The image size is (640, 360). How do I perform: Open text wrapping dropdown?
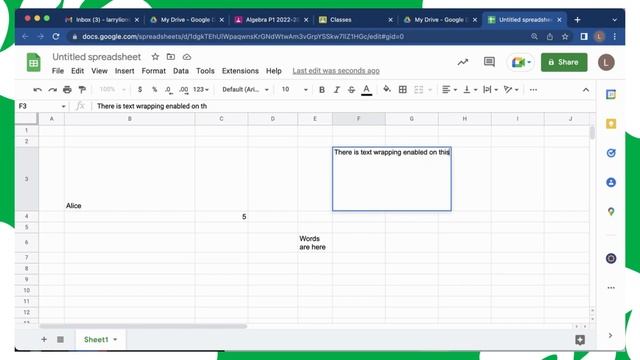490,89
